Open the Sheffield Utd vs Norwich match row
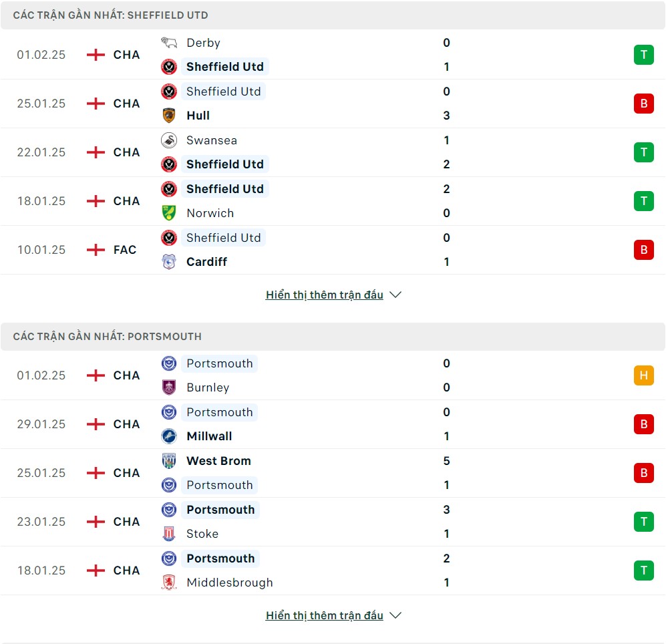 [x=333, y=201]
